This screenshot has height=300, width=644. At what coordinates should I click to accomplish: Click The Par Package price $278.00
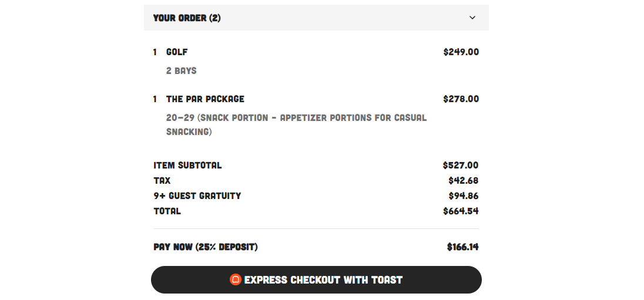pyautogui.click(x=461, y=99)
